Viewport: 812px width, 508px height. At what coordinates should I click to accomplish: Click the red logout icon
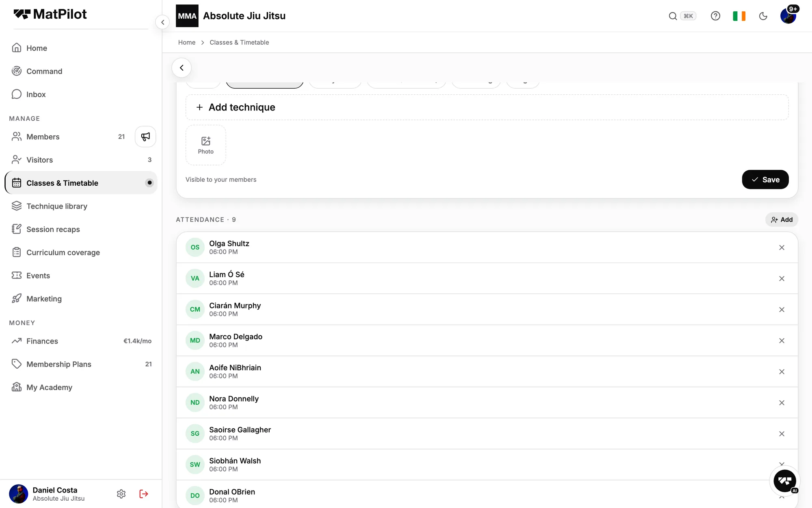click(144, 494)
